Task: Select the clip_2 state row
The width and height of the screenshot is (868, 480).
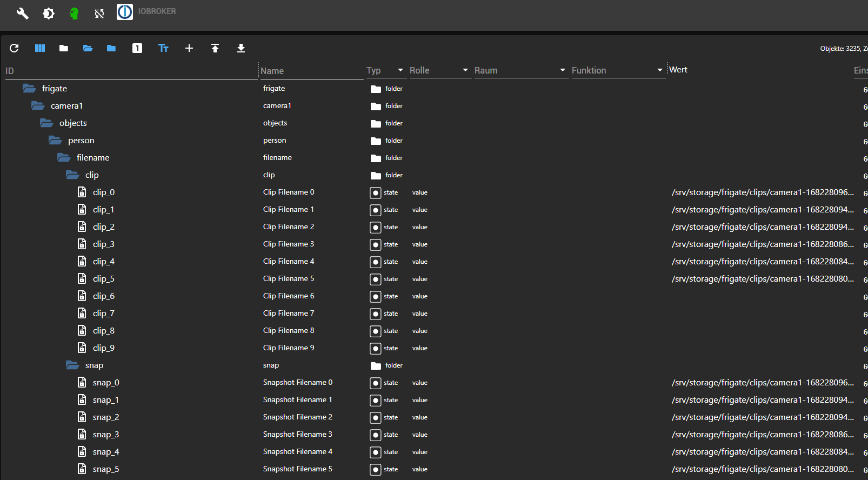Action: click(x=434, y=226)
